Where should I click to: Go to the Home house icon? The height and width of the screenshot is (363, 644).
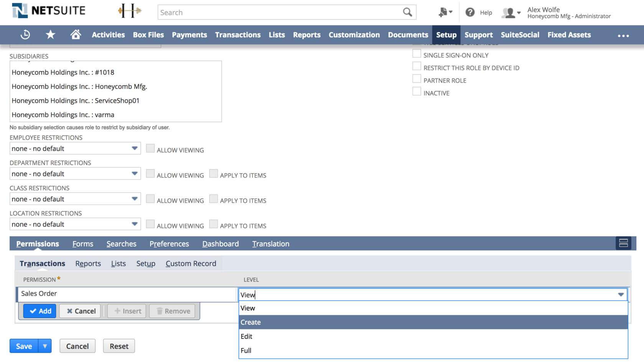pos(76,35)
